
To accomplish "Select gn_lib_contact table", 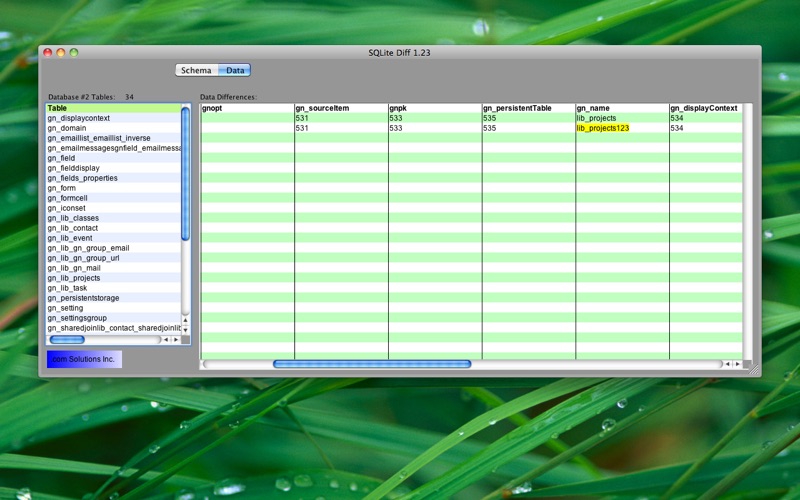I will tap(114, 228).
